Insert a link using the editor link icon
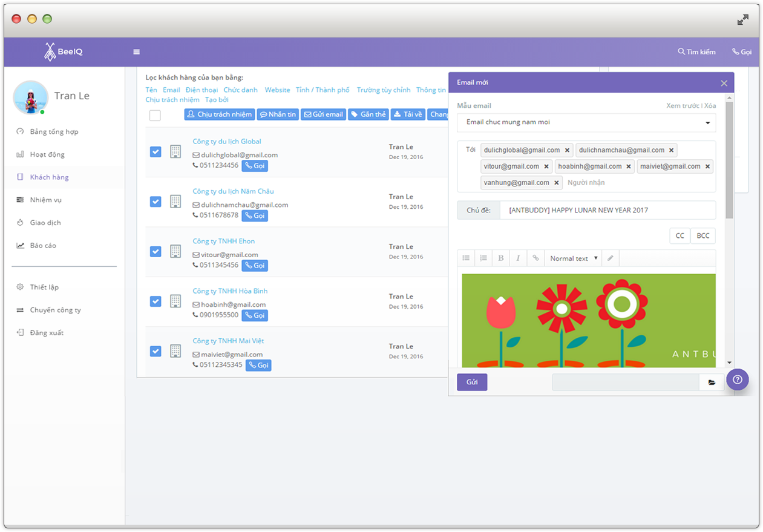Image resolution: width=763 pixels, height=532 pixels. pos(535,258)
